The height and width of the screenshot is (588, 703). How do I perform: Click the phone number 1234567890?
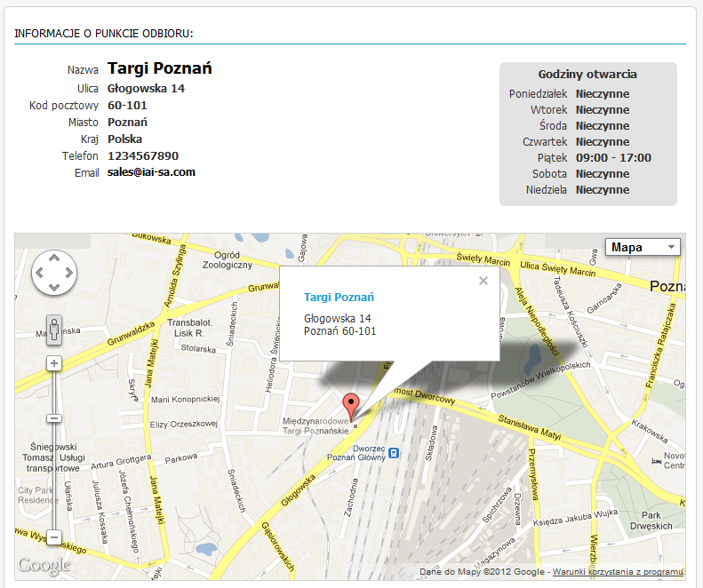tap(143, 156)
